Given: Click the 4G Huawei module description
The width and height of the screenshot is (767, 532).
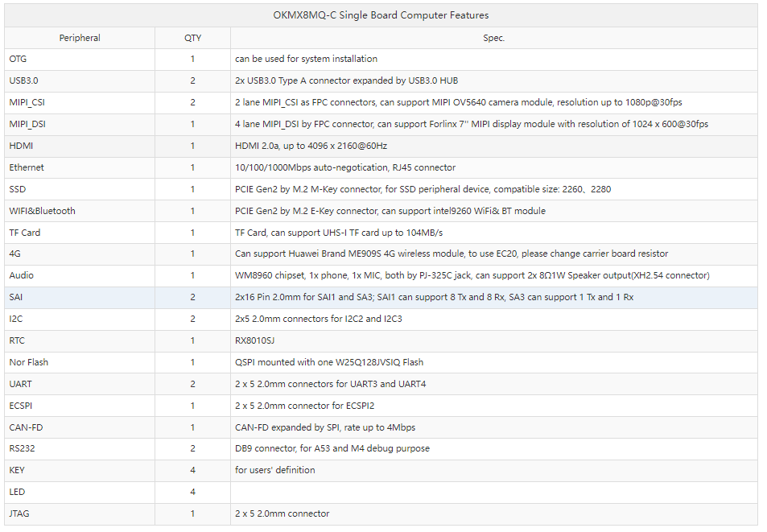Looking at the screenshot, I should [452, 254].
